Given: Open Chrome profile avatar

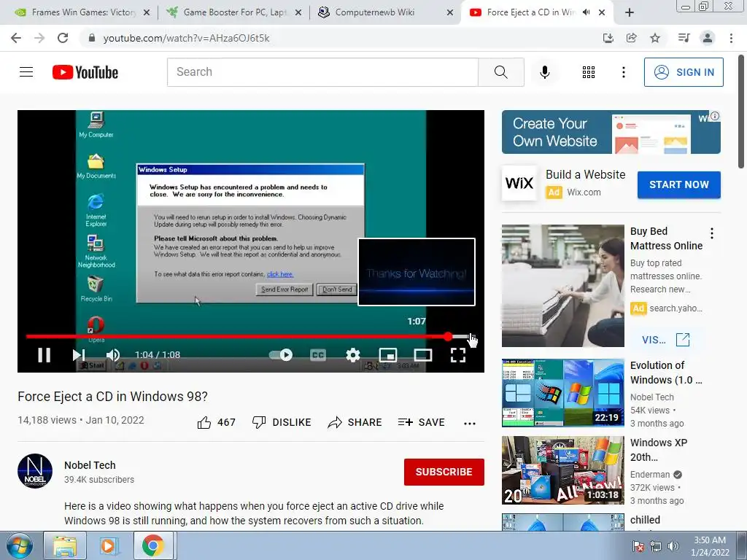Looking at the screenshot, I should (x=708, y=38).
